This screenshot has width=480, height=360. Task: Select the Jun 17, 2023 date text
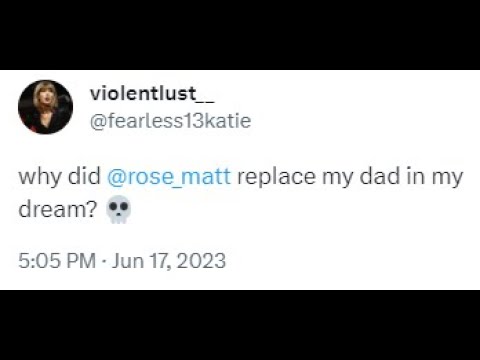coord(169,261)
